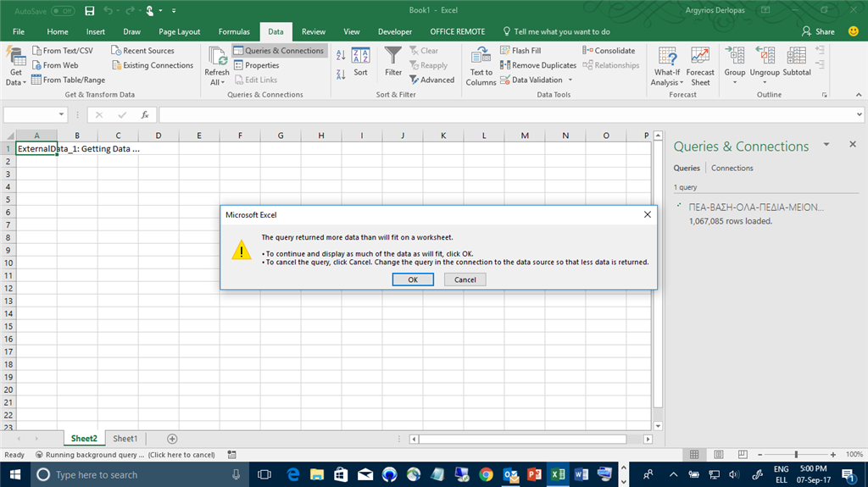Toggle the Filter funnel
The width and height of the screenshot is (868, 487).
[x=393, y=62]
